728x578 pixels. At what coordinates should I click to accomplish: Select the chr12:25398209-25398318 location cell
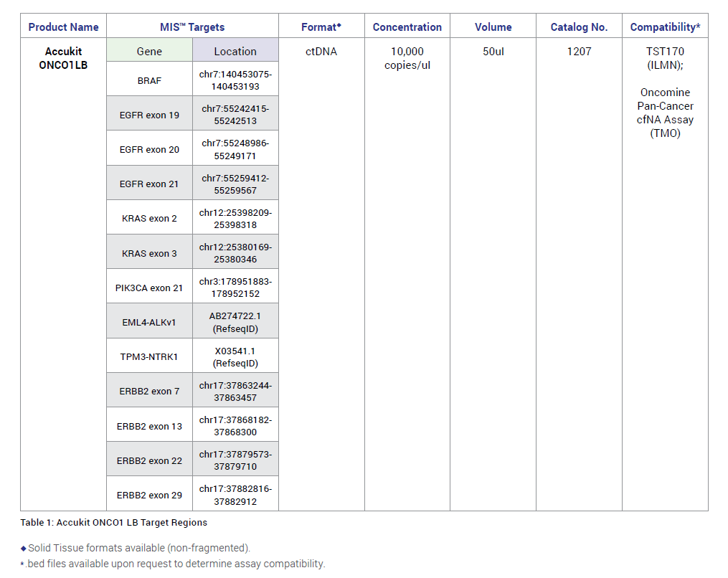[x=235, y=217]
